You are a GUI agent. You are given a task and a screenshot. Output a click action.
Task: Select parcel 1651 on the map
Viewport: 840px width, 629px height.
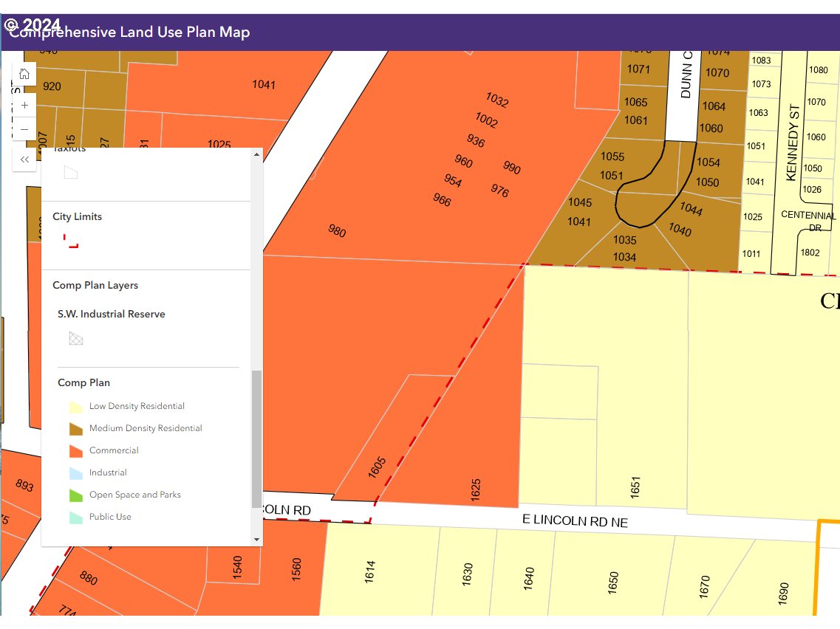635,487
